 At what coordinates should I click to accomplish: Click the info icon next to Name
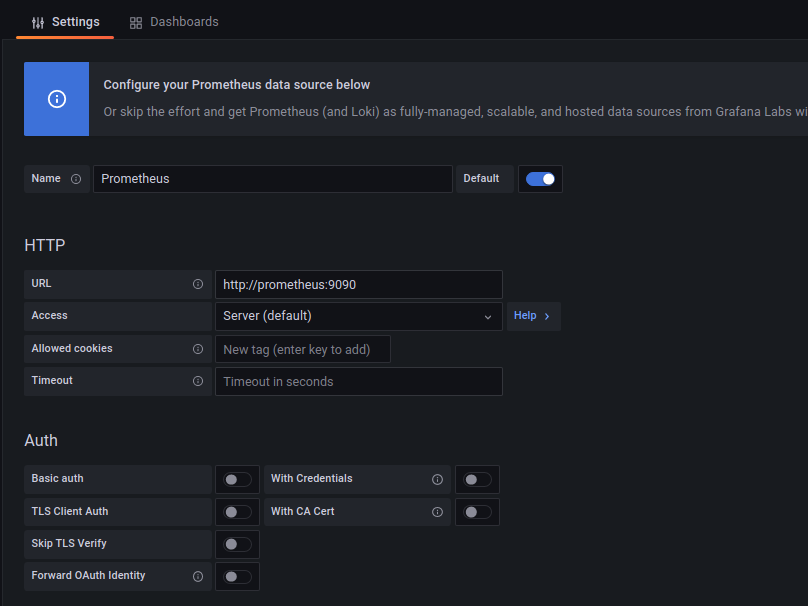click(76, 179)
